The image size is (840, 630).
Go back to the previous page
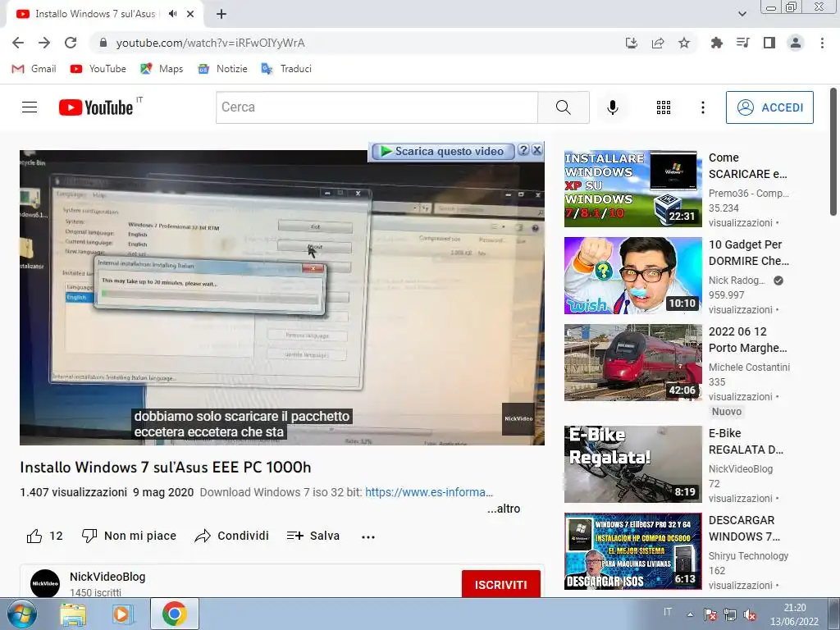point(18,43)
